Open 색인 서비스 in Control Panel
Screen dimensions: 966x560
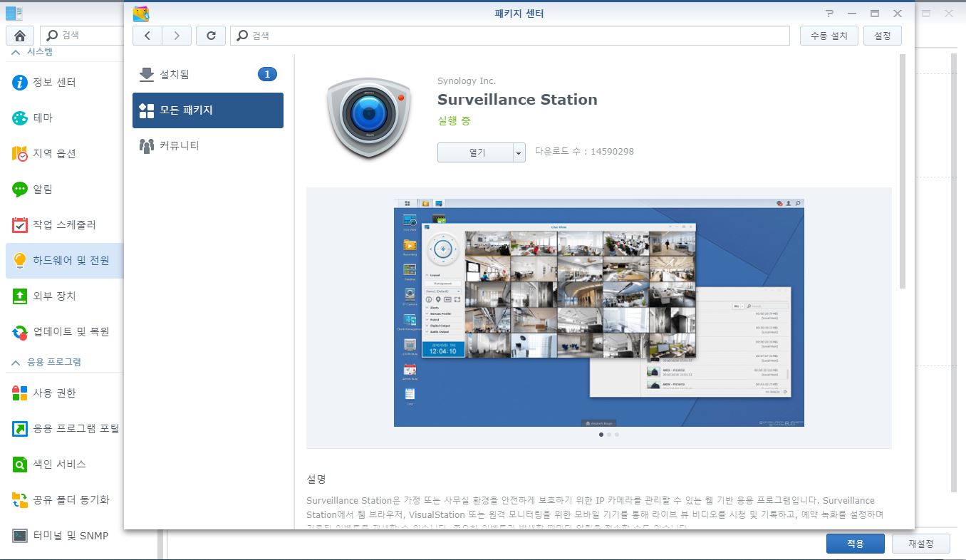point(64,465)
